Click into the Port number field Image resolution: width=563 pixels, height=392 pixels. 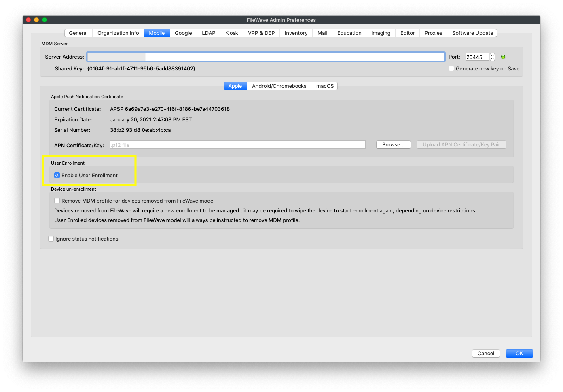coord(477,57)
